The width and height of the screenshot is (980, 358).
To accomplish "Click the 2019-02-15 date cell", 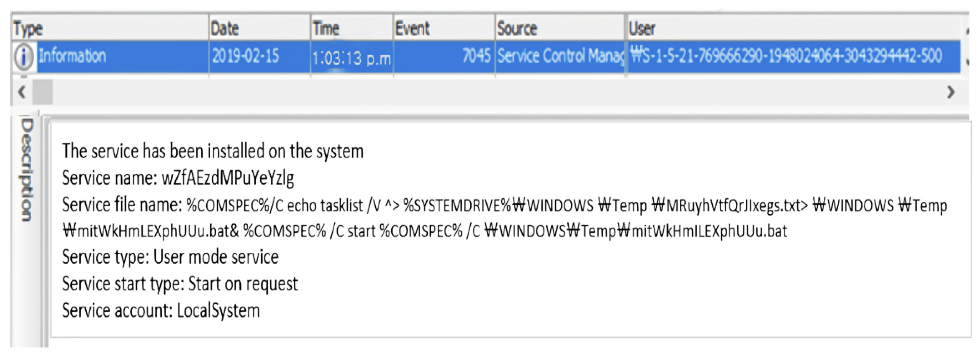I will click(246, 56).
